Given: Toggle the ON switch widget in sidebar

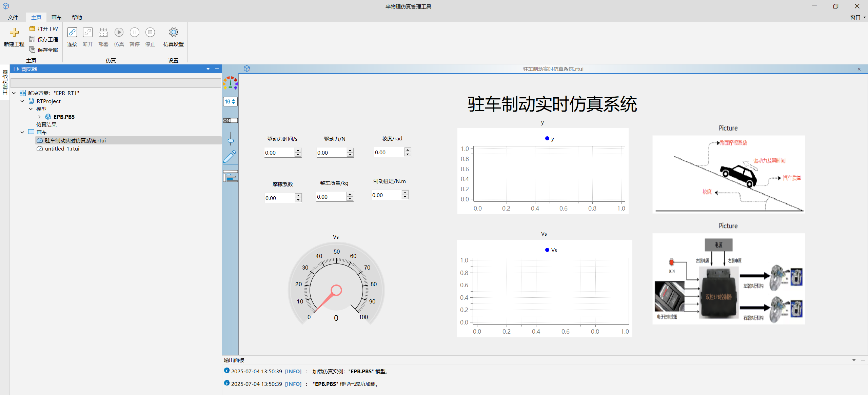Looking at the screenshot, I should pyautogui.click(x=231, y=120).
